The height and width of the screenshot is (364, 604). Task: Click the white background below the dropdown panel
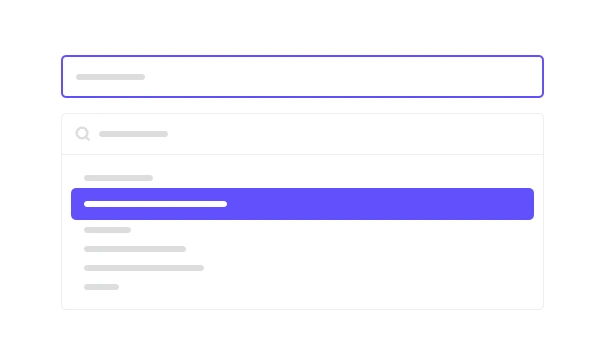(302, 337)
